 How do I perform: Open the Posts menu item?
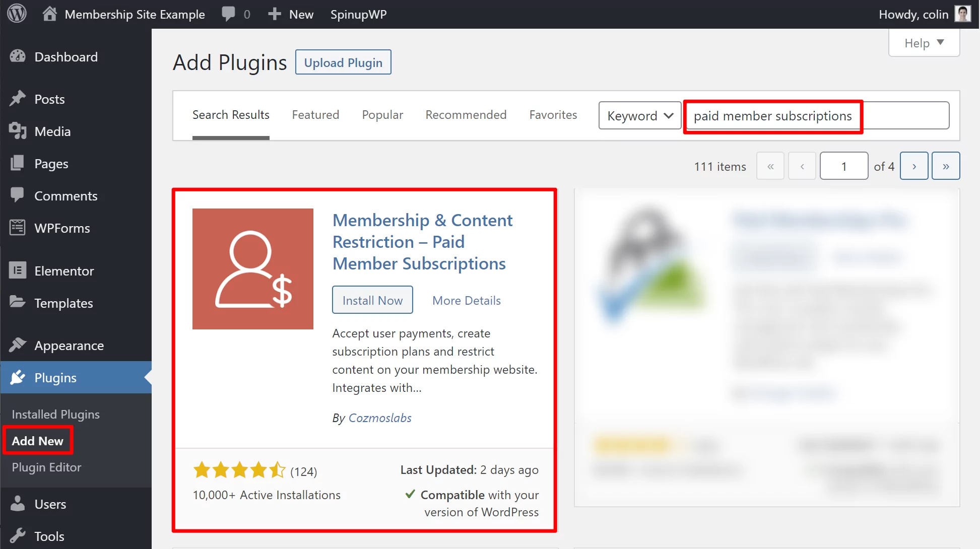pos(76,99)
